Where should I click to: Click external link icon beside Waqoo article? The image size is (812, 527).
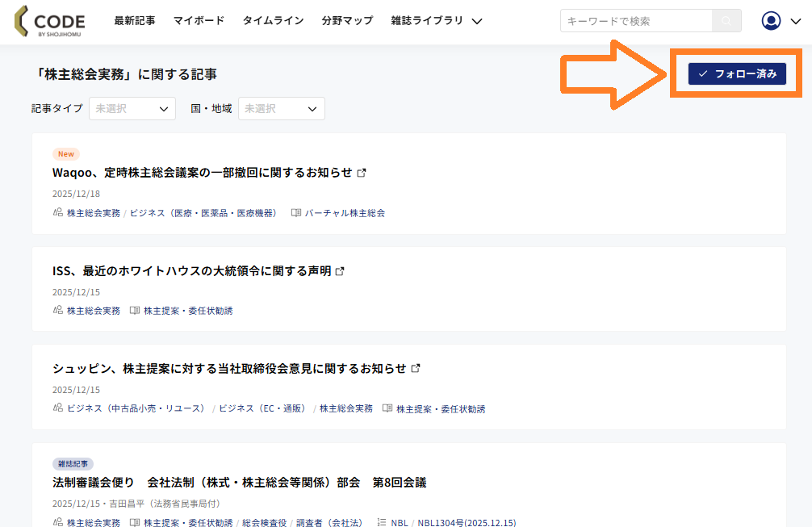point(362,173)
